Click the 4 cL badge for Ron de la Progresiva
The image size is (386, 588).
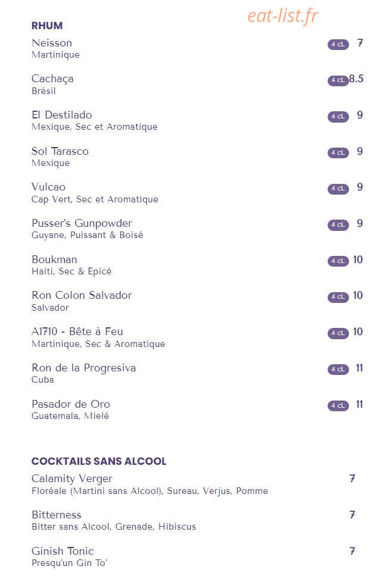click(x=338, y=370)
